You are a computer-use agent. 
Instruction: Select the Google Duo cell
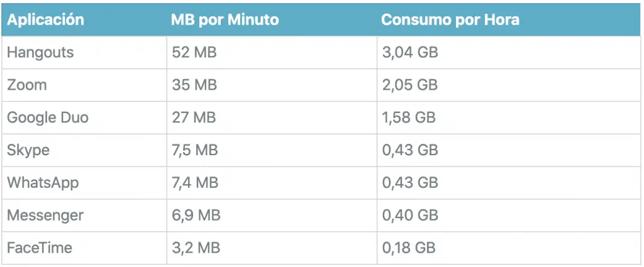[x=48, y=117]
